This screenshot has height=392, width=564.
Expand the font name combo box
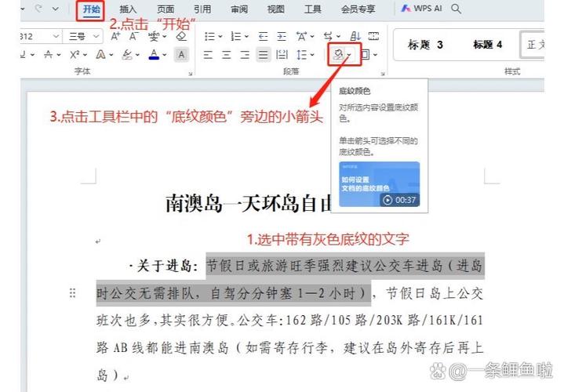pos(56,36)
